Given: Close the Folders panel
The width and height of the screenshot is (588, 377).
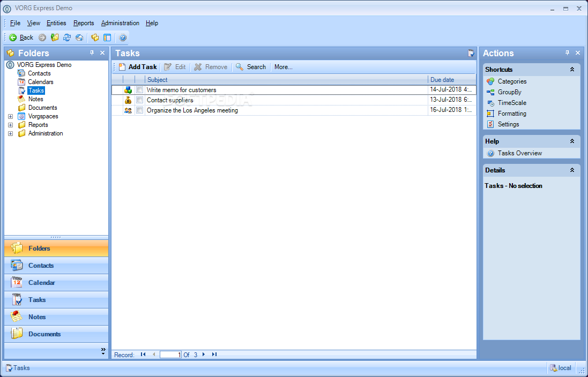Looking at the screenshot, I should click(102, 53).
